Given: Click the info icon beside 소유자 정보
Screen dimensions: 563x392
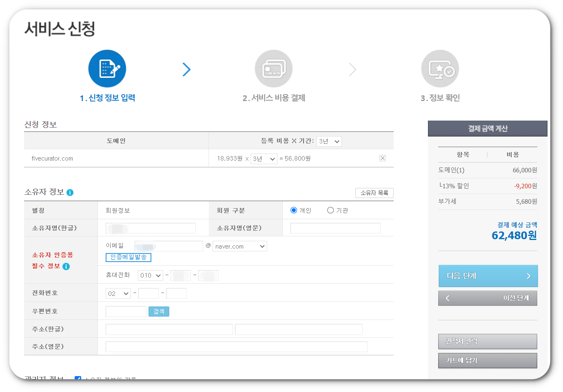Looking at the screenshot, I should tap(70, 192).
